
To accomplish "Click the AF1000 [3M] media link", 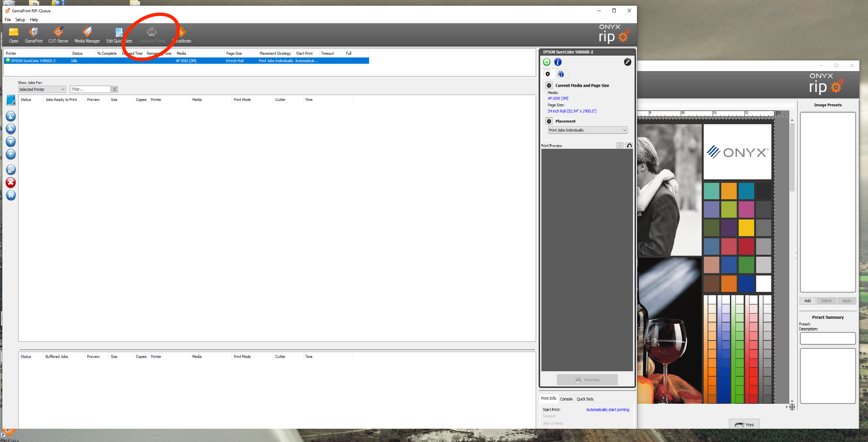I will click(x=558, y=98).
